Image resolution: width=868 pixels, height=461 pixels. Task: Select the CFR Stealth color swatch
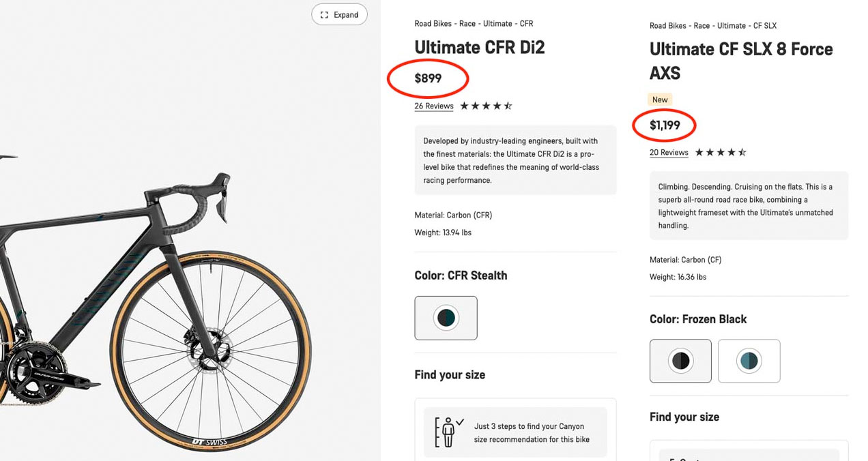[446, 318]
